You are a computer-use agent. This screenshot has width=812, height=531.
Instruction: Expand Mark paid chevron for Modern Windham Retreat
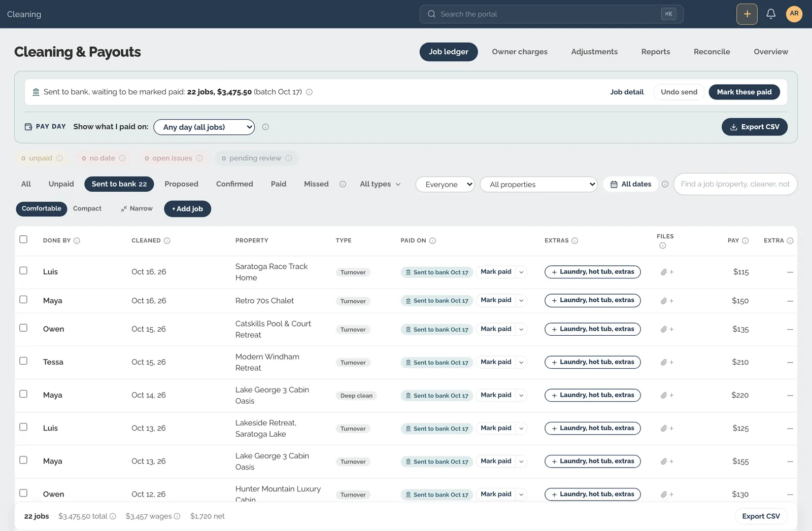click(x=521, y=363)
